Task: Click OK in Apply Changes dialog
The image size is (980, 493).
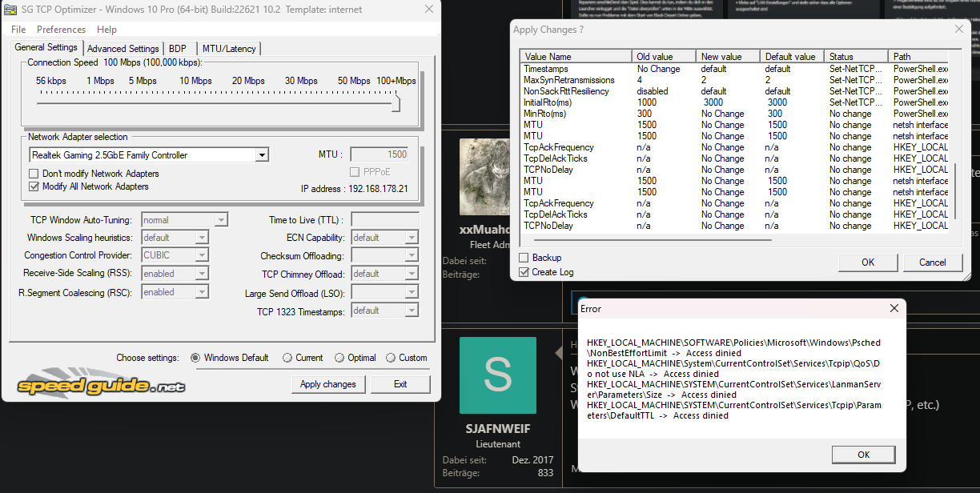Action: tap(868, 263)
